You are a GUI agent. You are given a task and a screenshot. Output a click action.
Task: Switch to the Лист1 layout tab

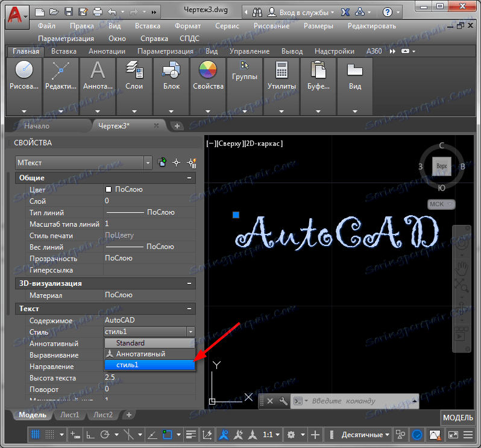(70, 415)
